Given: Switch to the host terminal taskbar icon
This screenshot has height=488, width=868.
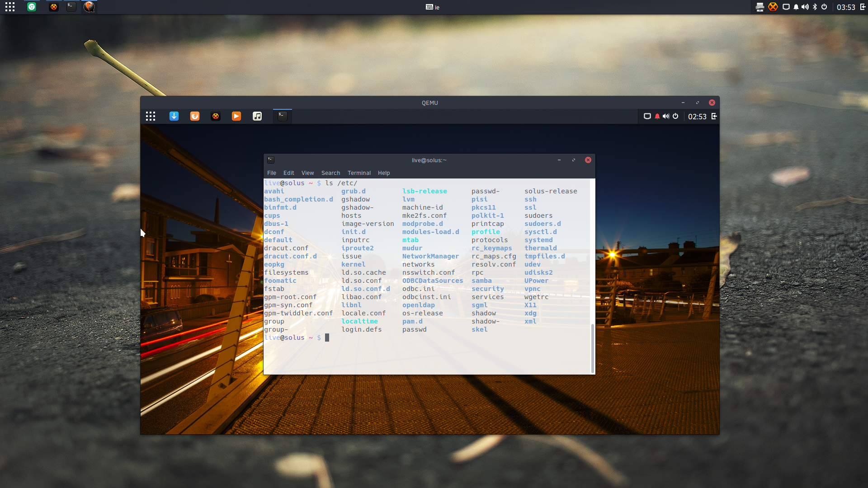Looking at the screenshot, I should pos(71,7).
